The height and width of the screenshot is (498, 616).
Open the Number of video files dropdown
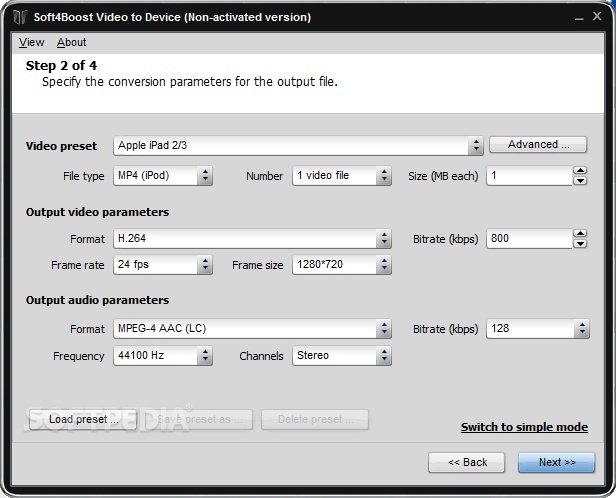tap(341, 176)
